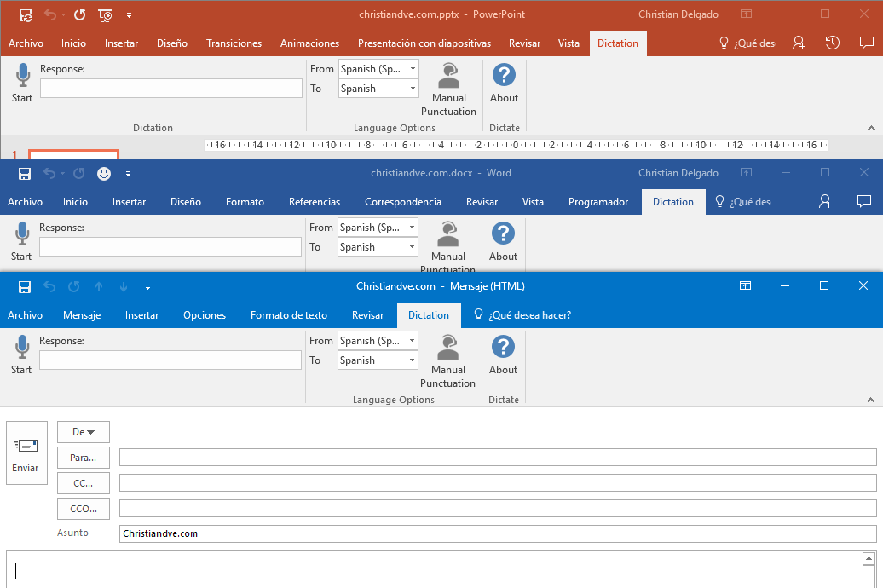The width and height of the screenshot is (883, 588).
Task: Open the comments icon in Word
Action: 864,201
